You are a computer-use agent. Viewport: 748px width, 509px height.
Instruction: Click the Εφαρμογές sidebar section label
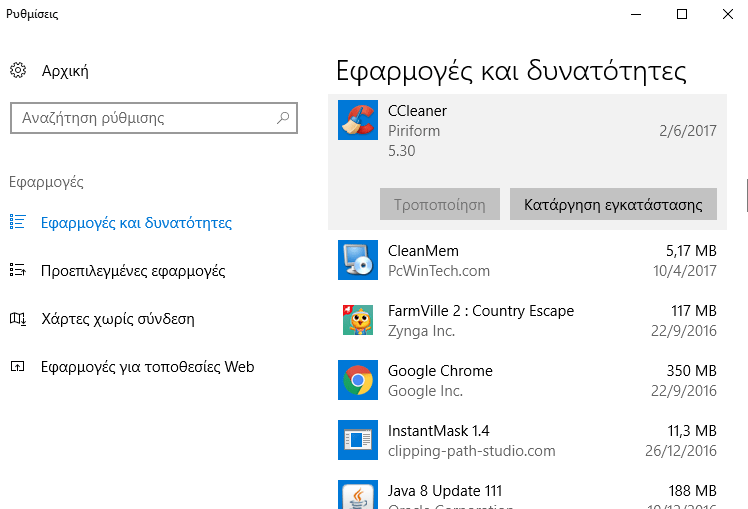click(x=46, y=182)
